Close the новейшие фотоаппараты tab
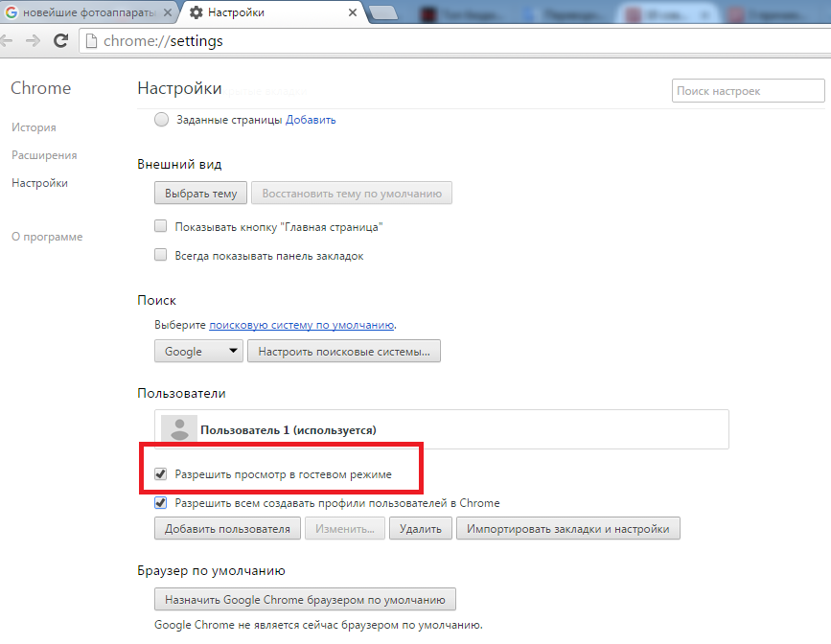Viewport: 831px width, 644px height. click(168, 12)
